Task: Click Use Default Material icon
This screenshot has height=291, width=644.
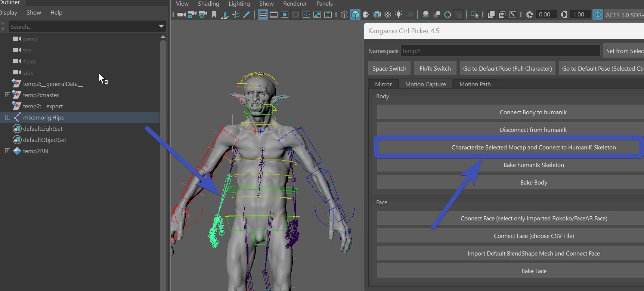Action: (x=366, y=15)
